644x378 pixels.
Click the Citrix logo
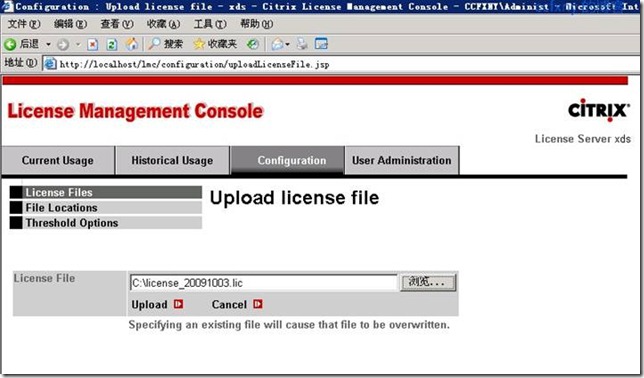coord(598,110)
